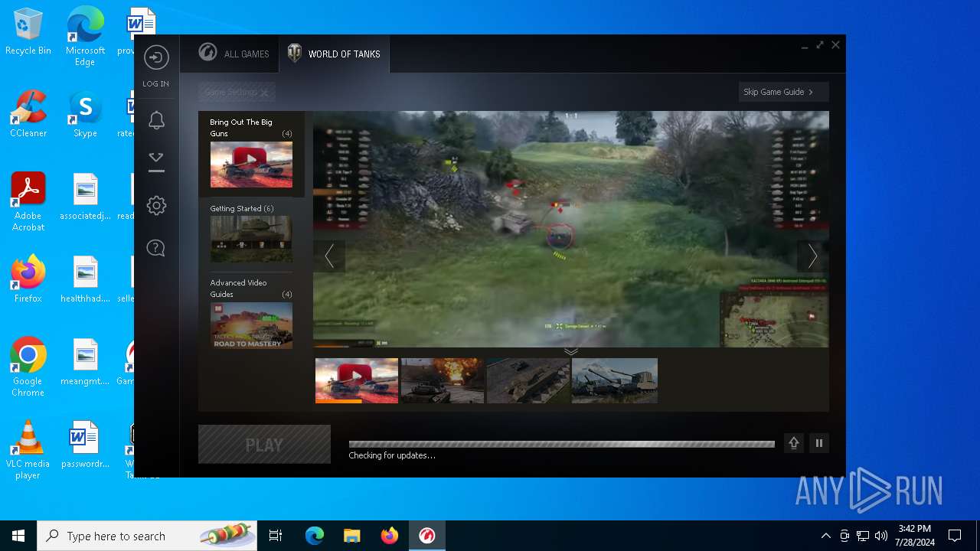Click the greyed-out PLAY button
The height and width of the screenshot is (551, 980).
pyautogui.click(x=264, y=445)
